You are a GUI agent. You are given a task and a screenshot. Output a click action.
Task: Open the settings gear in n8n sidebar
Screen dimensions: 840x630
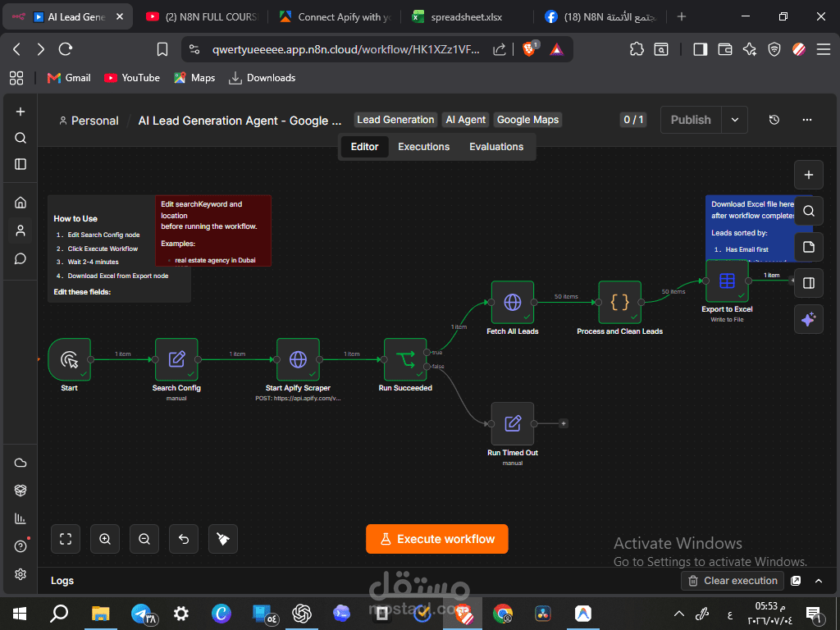tap(21, 574)
